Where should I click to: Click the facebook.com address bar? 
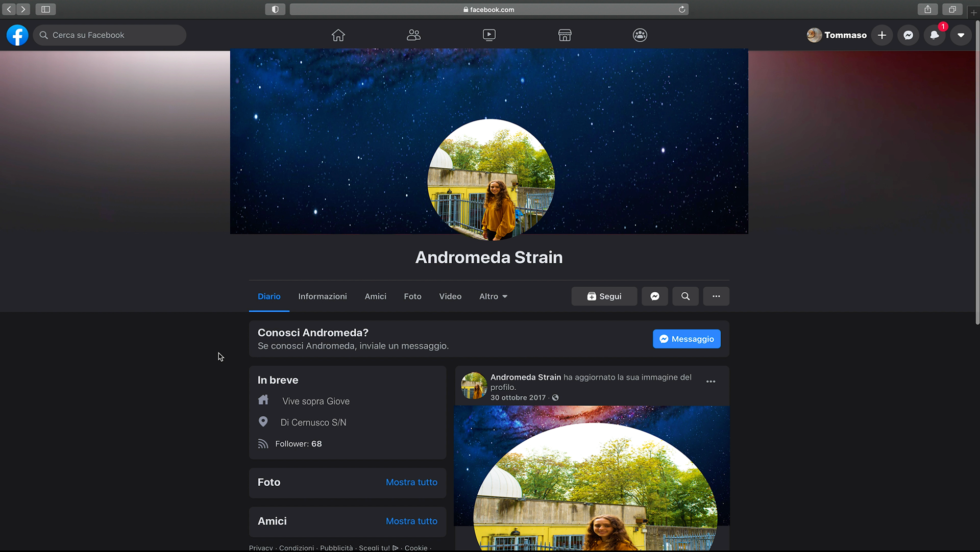point(489,9)
